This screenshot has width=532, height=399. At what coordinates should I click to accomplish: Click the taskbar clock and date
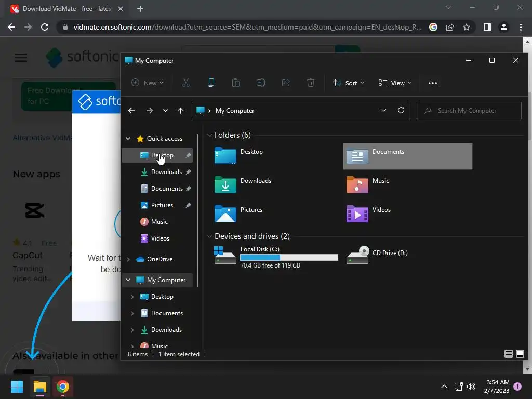(x=497, y=387)
